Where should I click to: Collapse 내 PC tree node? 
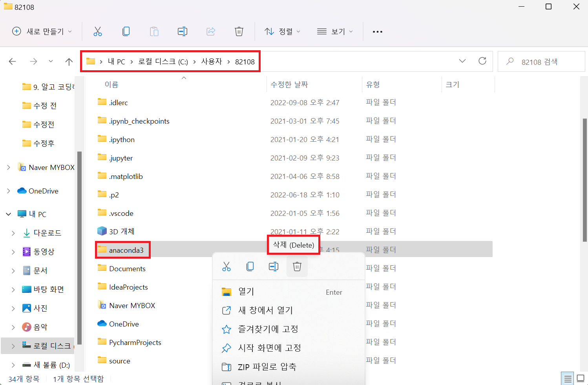(x=9, y=214)
